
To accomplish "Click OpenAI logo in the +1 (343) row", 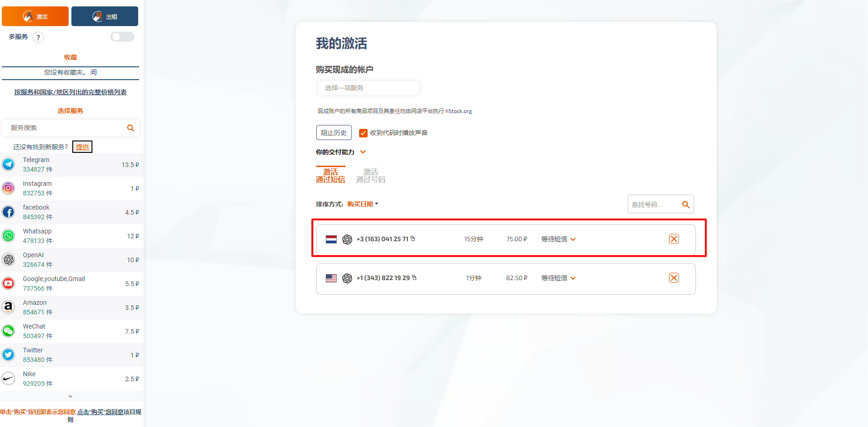I will tap(347, 278).
